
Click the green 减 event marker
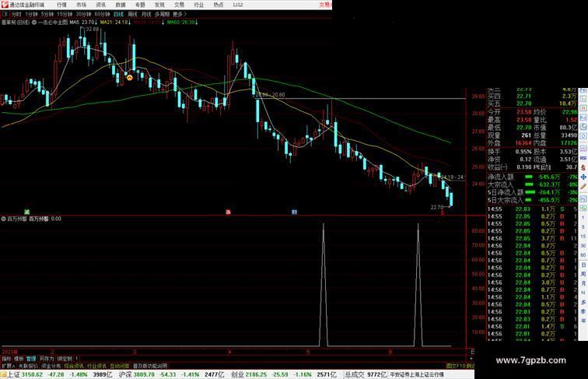click(x=27, y=212)
